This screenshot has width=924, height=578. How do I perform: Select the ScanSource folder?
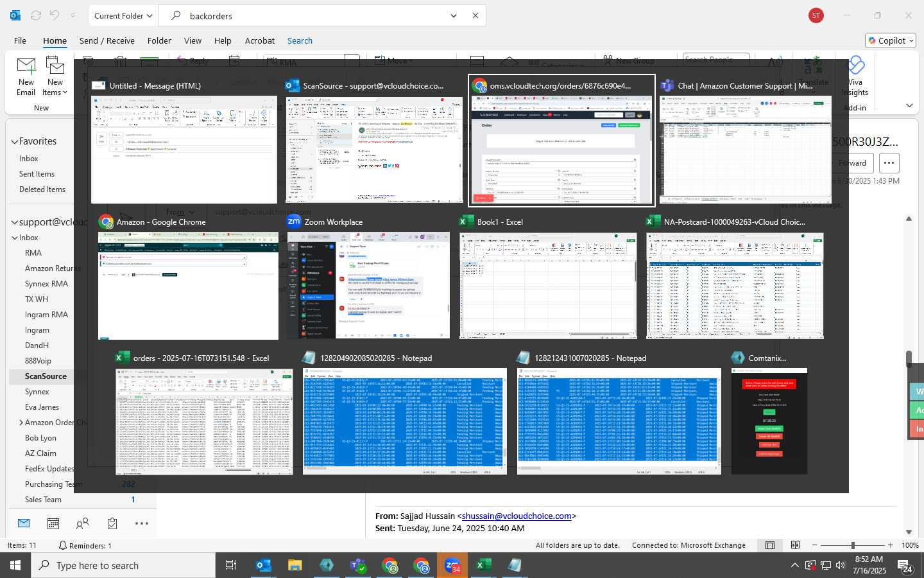click(46, 376)
